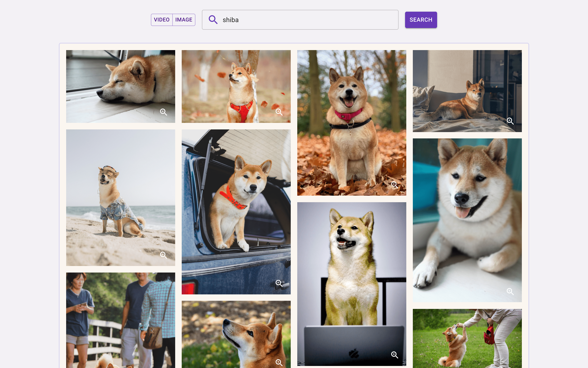Open the sleeping shiba thumbnail
The width and height of the screenshot is (588, 368).
[x=120, y=86]
